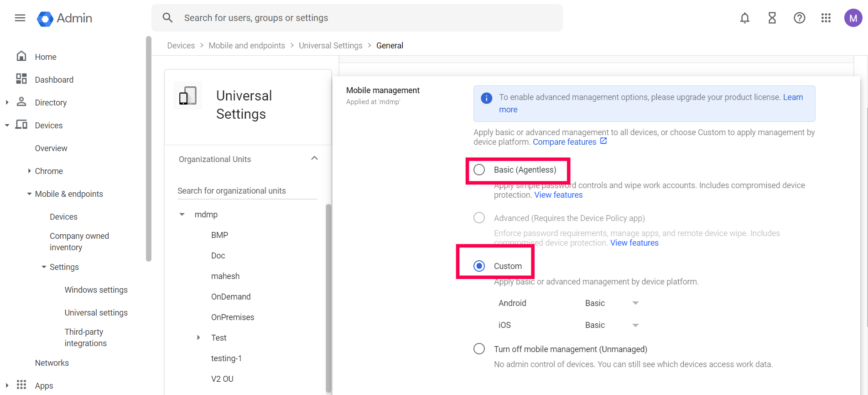Go to Company owned inventory
This screenshot has height=395, width=868.
79,242
